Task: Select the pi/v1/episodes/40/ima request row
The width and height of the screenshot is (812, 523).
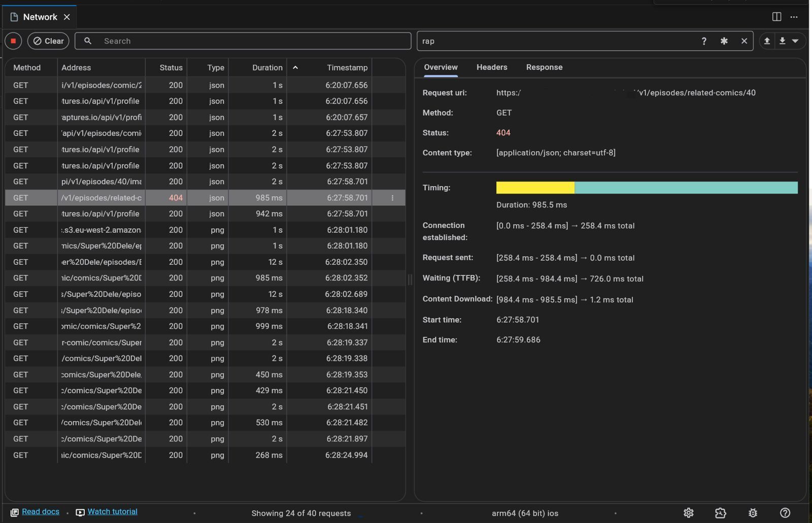Action: [205, 182]
